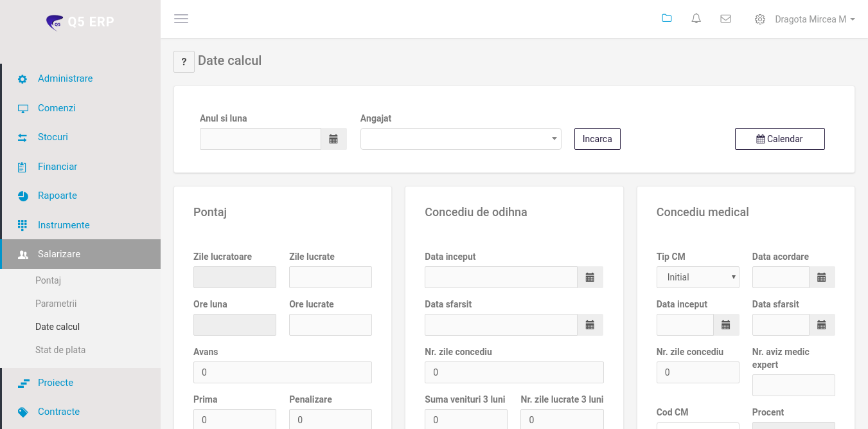Open the mail envelope messages
The width and height of the screenshot is (868, 429).
pyautogui.click(x=725, y=19)
